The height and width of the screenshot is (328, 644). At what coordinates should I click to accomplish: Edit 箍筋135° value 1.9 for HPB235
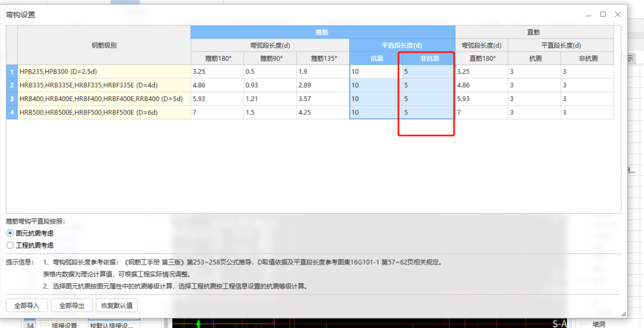tap(323, 72)
